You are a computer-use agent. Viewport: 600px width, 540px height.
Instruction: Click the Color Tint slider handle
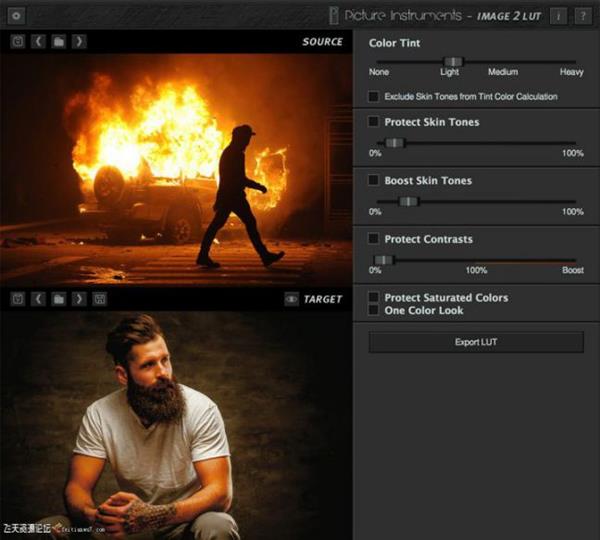(x=453, y=62)
